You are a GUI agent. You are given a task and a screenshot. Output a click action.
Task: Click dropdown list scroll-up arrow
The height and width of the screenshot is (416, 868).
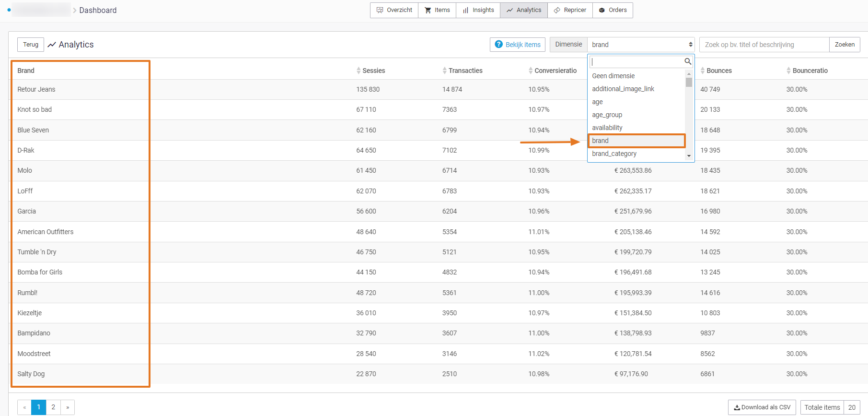689,74
